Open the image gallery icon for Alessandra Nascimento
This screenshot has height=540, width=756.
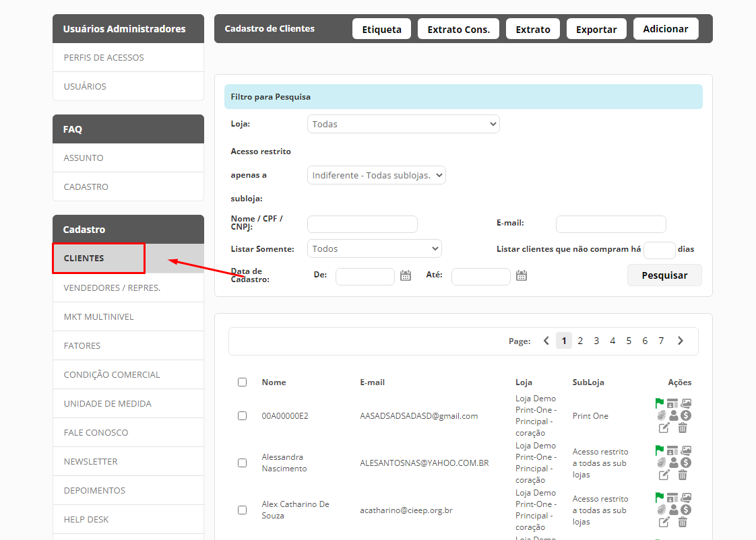point(686,450)
